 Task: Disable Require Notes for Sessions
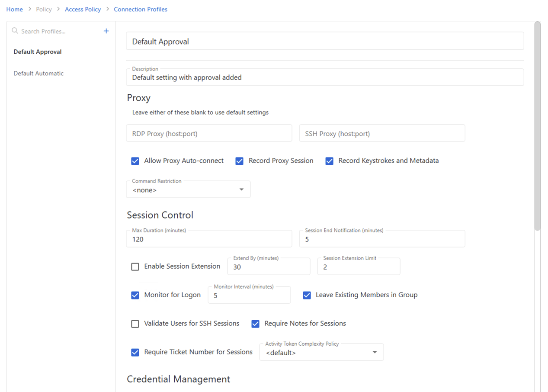(x=255, y=323)
